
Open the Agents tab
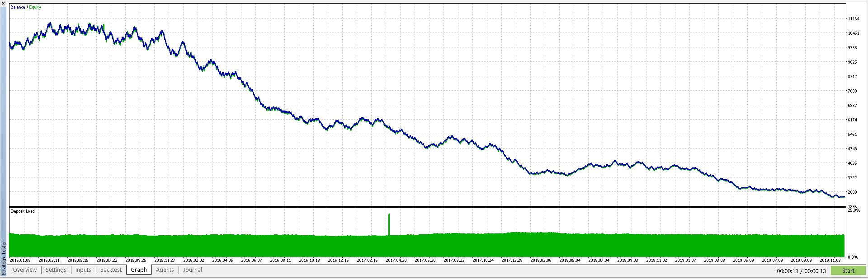[165, 270]
